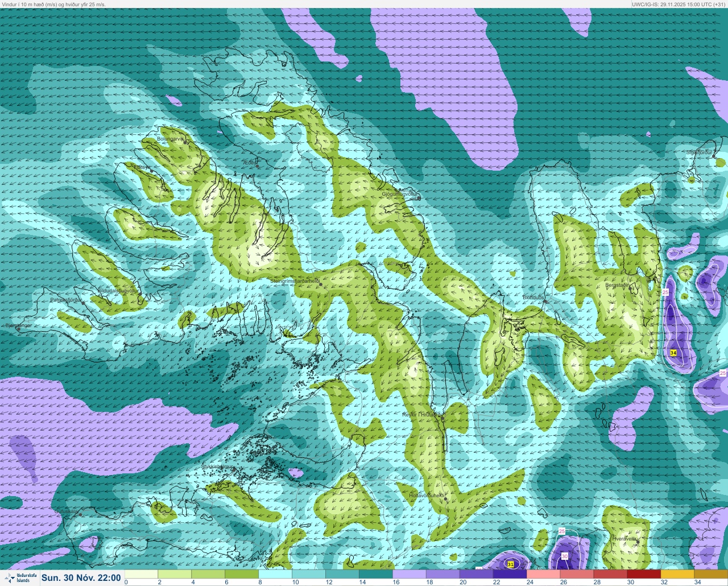The width and height of the screenshot is (728, 586).
Task: Select the 14–16 m/s legend color
Action: coord(376,574)
